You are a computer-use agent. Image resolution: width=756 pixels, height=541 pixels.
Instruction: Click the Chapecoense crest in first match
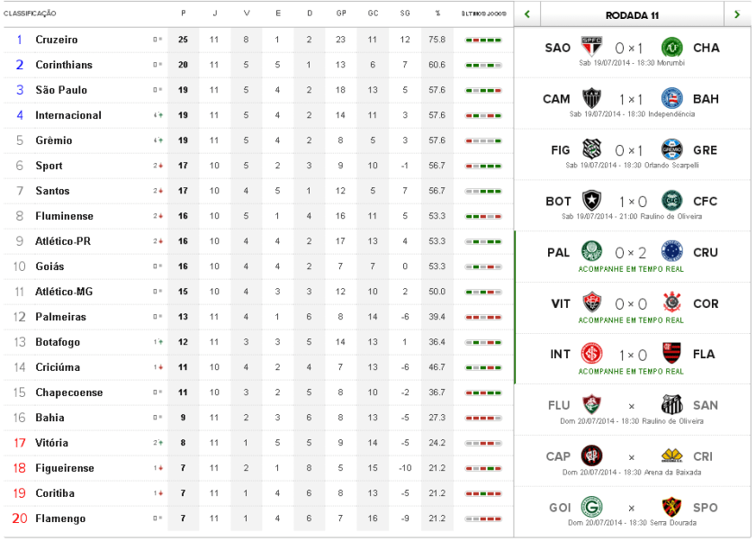click(x=671, y=47)
